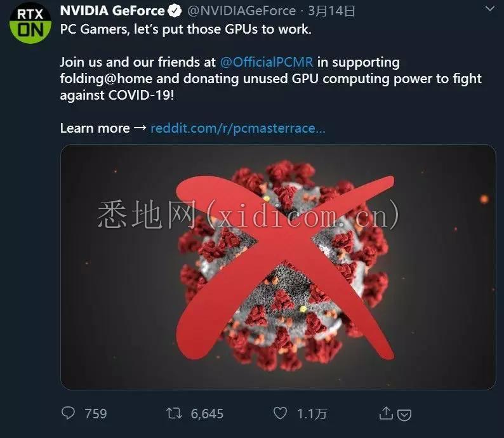Click the 'PC Gamers' first tweet line
Image resolution: width=504 pixels, height=438 pixels.
(x=186, y=29)
